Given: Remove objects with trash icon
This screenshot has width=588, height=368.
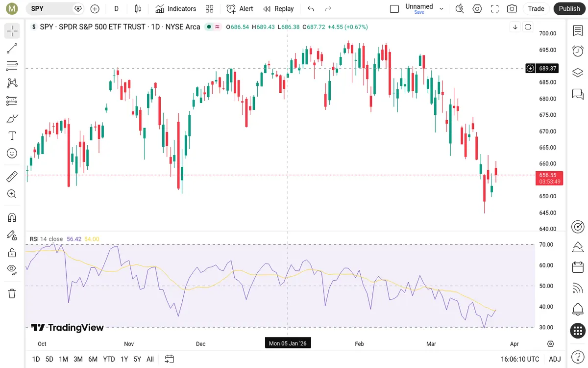Looking at the screenshot, I should point(12,293).
